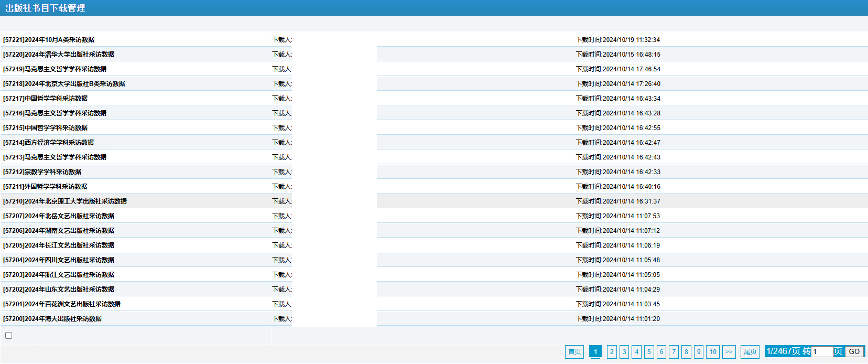Screen dimensions: 868x364
Task: Open record 57221 2024年10月A类采访数据
Action: 49,40
